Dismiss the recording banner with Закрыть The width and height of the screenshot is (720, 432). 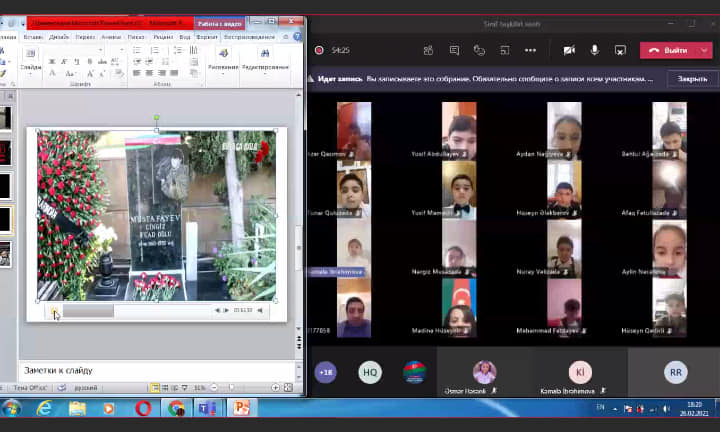(x=692, y=79)
